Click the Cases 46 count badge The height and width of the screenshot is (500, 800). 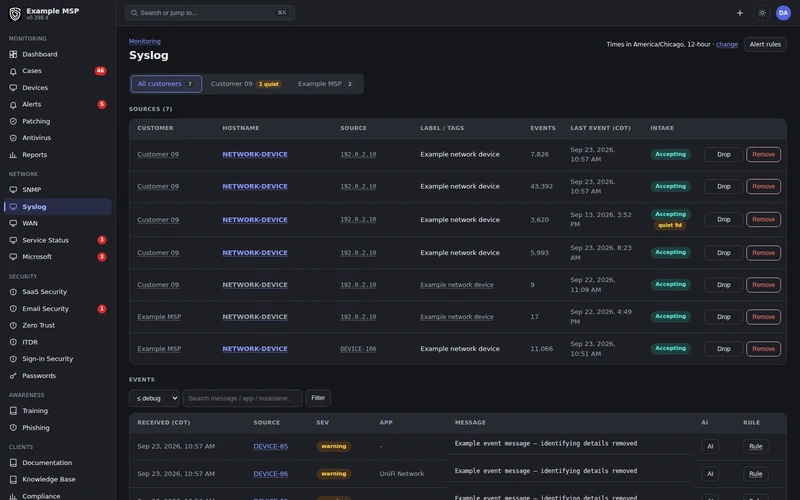(101, 71)
